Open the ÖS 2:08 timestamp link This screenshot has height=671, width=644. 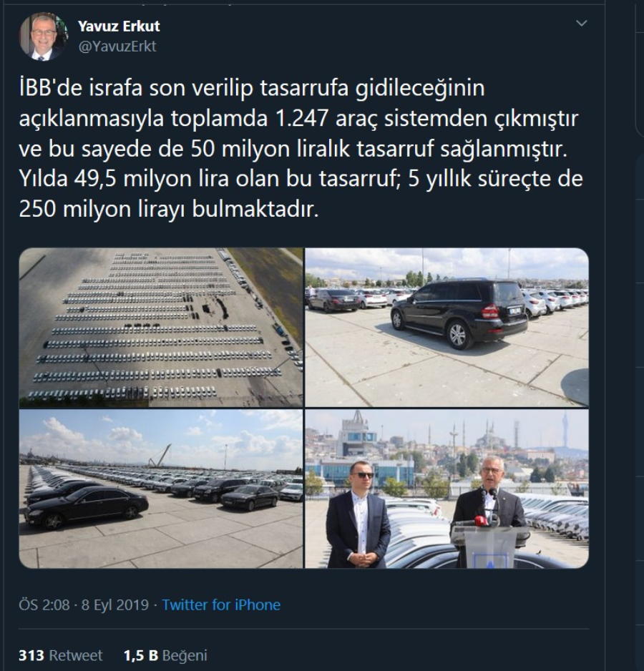[44, 604]
